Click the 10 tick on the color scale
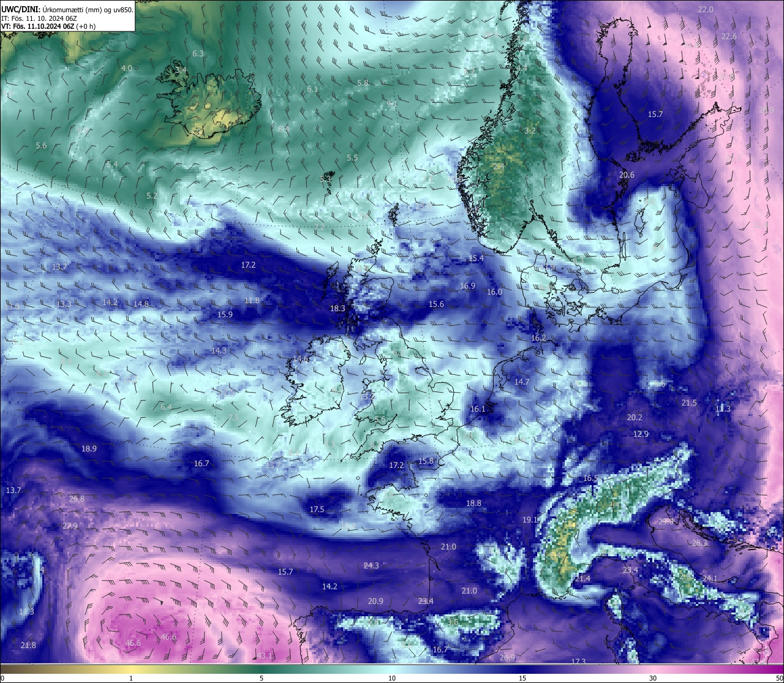 pyautogui.click(x=392, y=678)
